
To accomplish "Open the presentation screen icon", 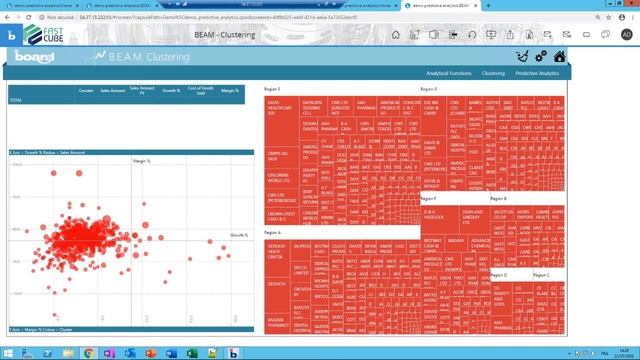I will click(491, 35).
